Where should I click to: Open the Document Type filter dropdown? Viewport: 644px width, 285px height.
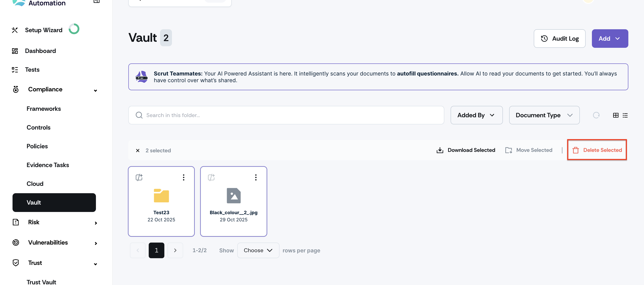[544, 115]
